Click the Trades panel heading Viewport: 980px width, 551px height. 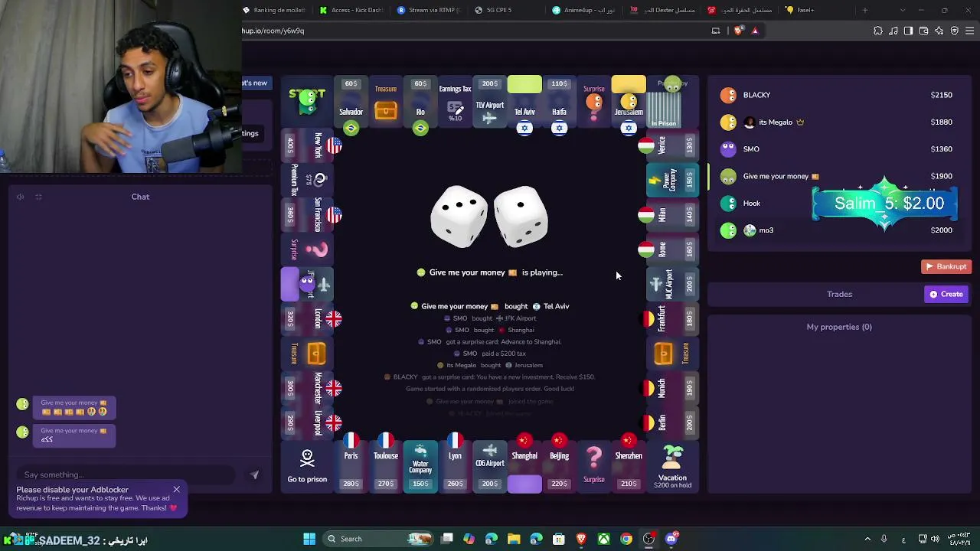(839, 294)
